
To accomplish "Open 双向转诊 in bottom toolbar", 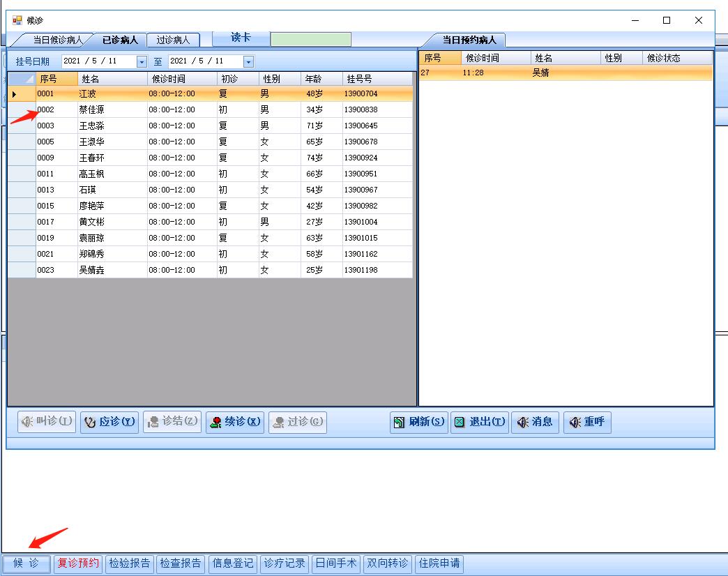I will tap(387, 563).
